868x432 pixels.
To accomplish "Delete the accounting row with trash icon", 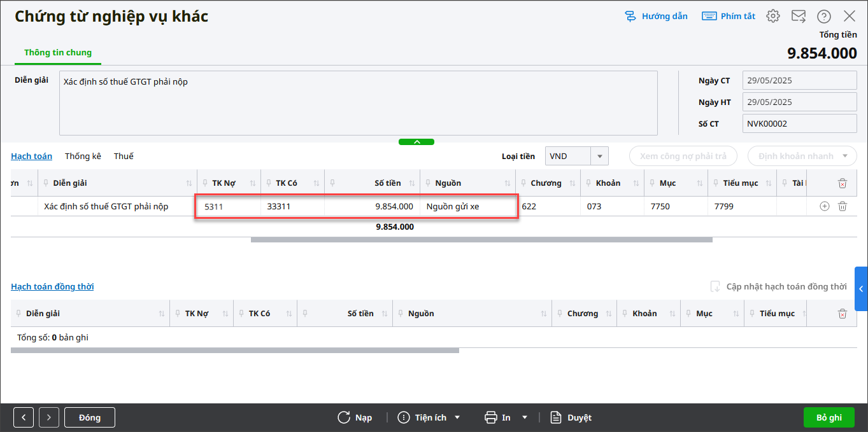I will point(843,206).
